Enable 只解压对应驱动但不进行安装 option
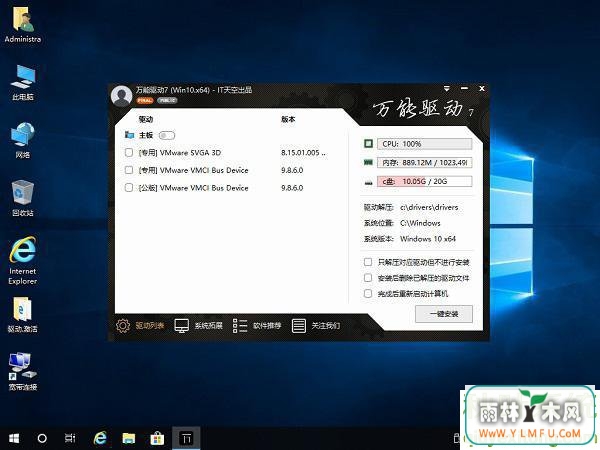Viewport: 600px width, 450px height. (368, 262)
